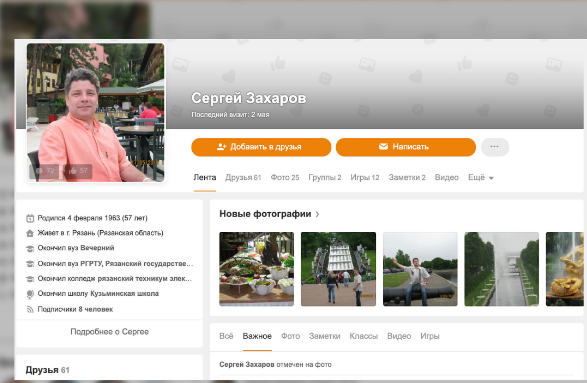Switch to the Группы 2 tab

pyautogui.click(x=325, y=177)
